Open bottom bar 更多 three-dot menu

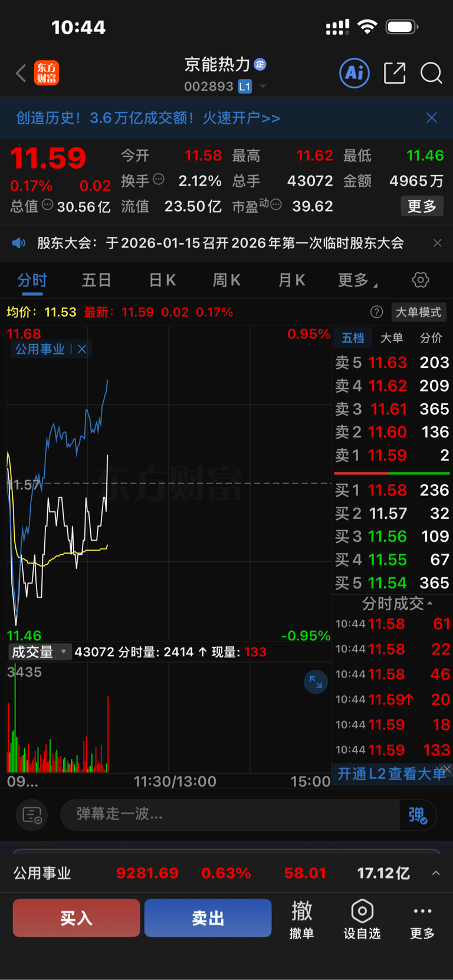pyautogui.click(x=422, y=919)
